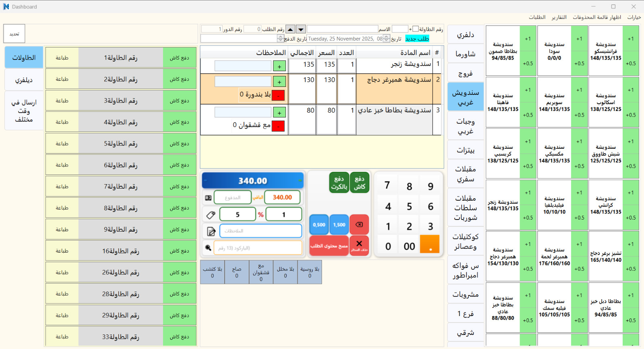Click the الباركود barcode input field
Screen dimensions: 644x349
[x=258, y=248]
